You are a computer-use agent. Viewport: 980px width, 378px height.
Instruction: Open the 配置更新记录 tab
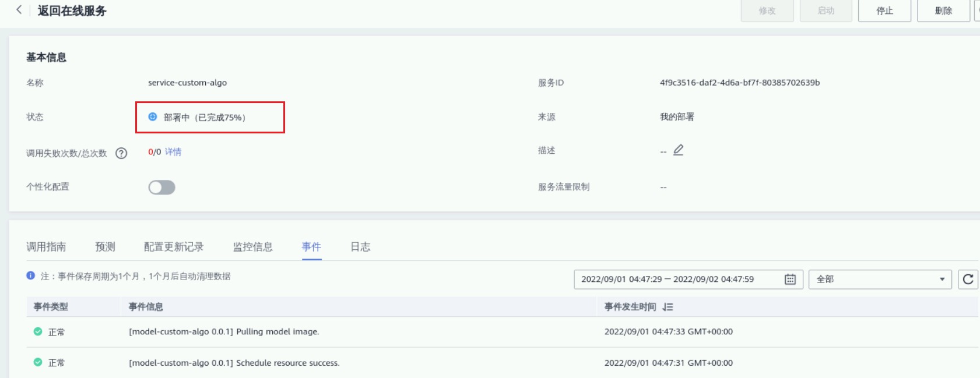pos(174,247)
